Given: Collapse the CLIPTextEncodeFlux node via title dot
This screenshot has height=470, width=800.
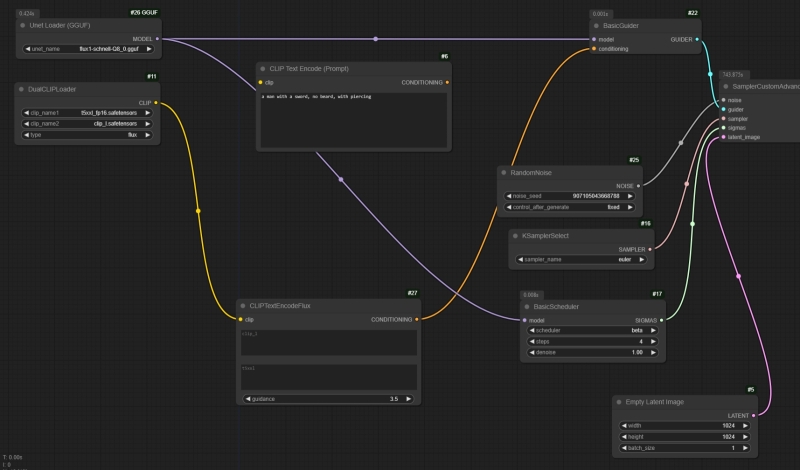Looking at the screenshot, I should tap(242, 305).
